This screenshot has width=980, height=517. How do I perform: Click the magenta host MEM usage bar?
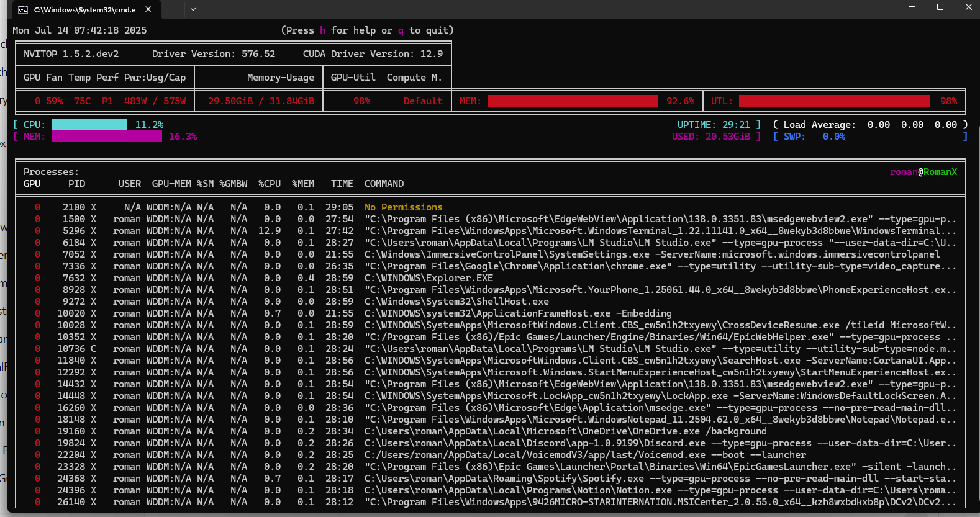pyautogui.click(x=107, y=137)
